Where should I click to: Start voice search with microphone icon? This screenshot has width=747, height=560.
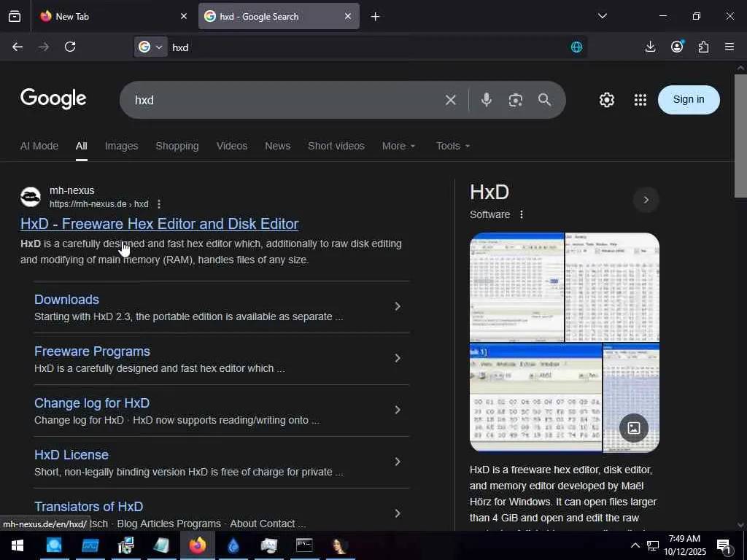pos(487,100)
